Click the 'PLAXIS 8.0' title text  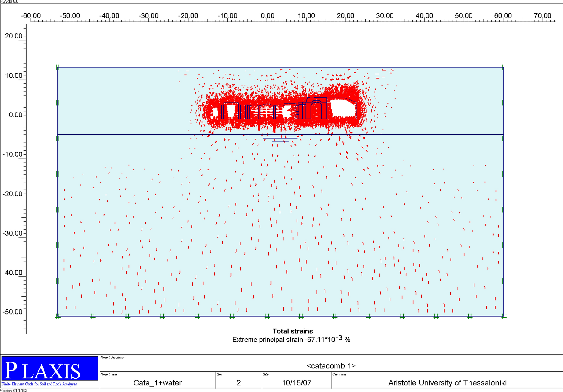coord(9,1)
